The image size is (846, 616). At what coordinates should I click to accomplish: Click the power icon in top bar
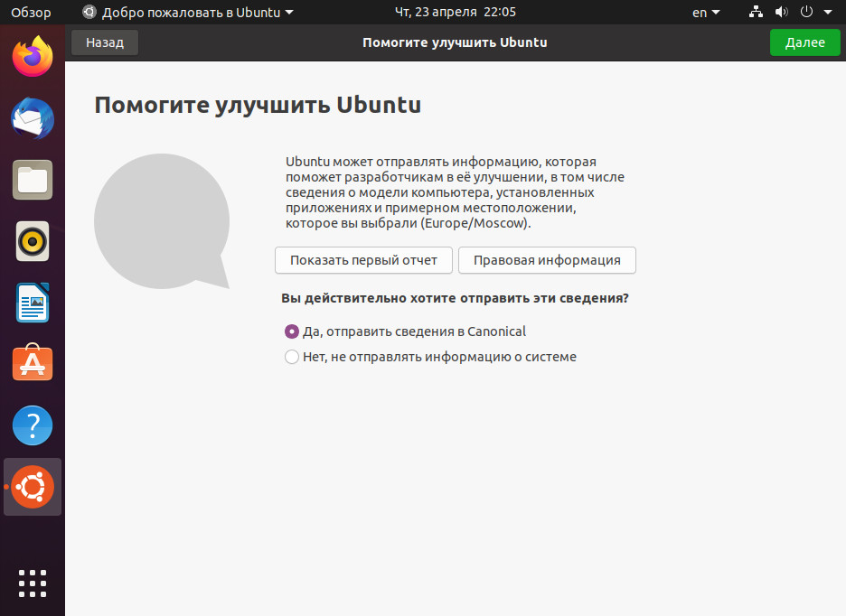[806, 12]
